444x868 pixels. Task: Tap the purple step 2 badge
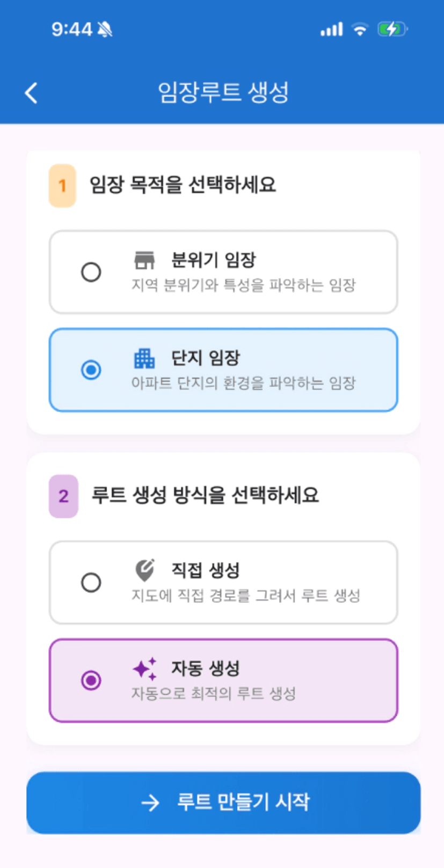click(x=63, y=496)
